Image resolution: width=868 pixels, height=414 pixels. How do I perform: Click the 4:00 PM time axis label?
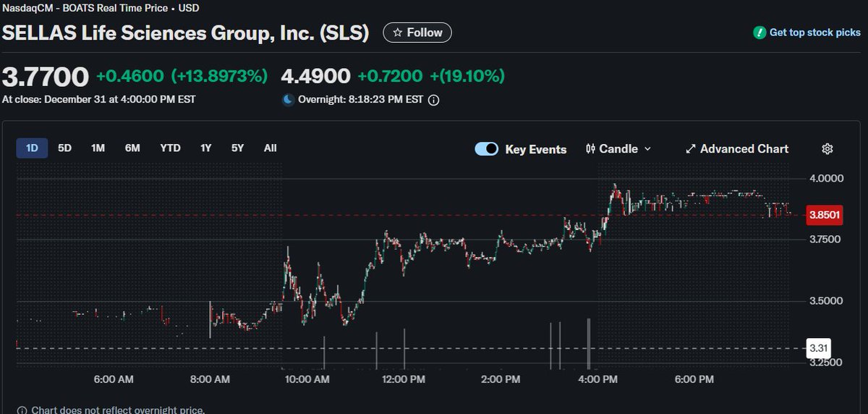click(598, 379)
